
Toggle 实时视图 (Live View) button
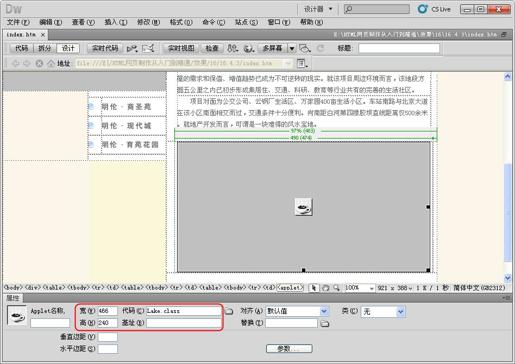point(181,48)
